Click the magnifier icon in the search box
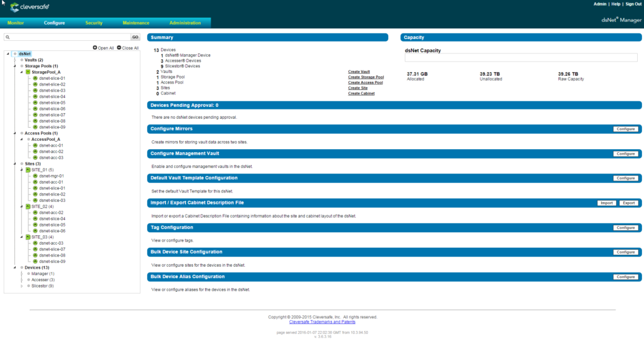The height and width of the screenshot is (346, 644). (8, 37)
